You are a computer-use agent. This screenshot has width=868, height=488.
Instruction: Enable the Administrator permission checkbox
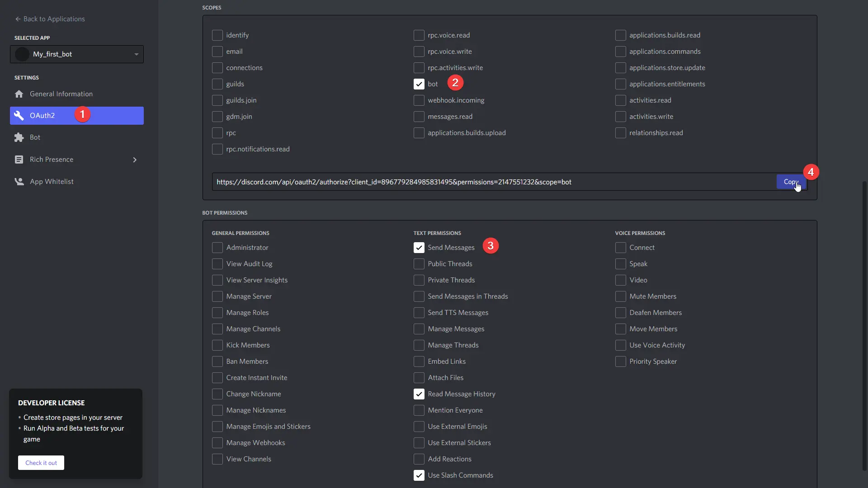217,248
